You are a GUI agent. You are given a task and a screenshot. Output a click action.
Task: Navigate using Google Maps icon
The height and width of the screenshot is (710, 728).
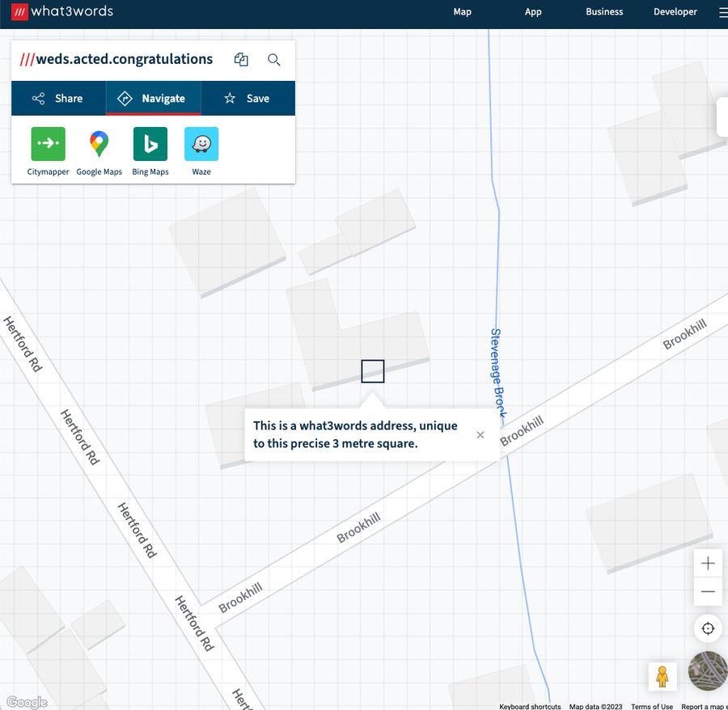pos(99,144)
